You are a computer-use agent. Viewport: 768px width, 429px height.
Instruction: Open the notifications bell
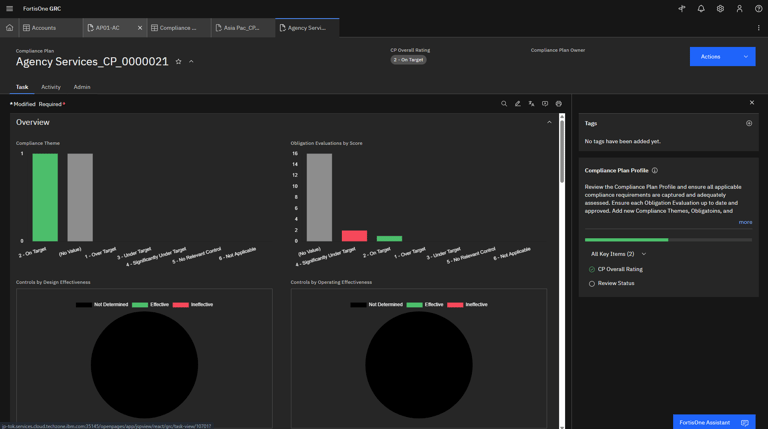[701, 8]
